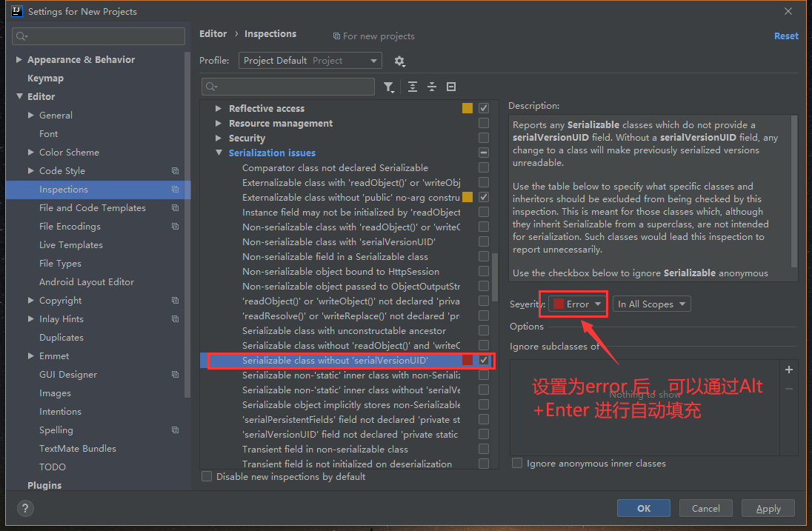
Task: Click the Reset link
Action: [x=786, y=36]
